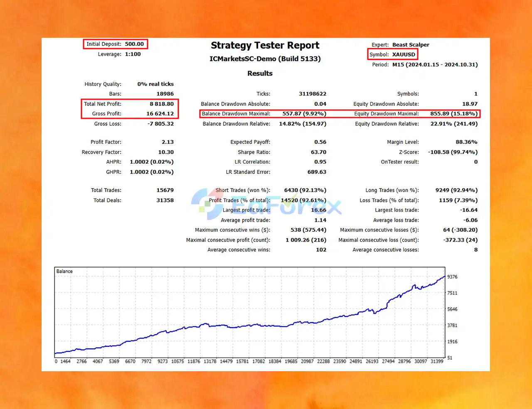
Task: Click the Bars value 18986
Action: point(165,94)
